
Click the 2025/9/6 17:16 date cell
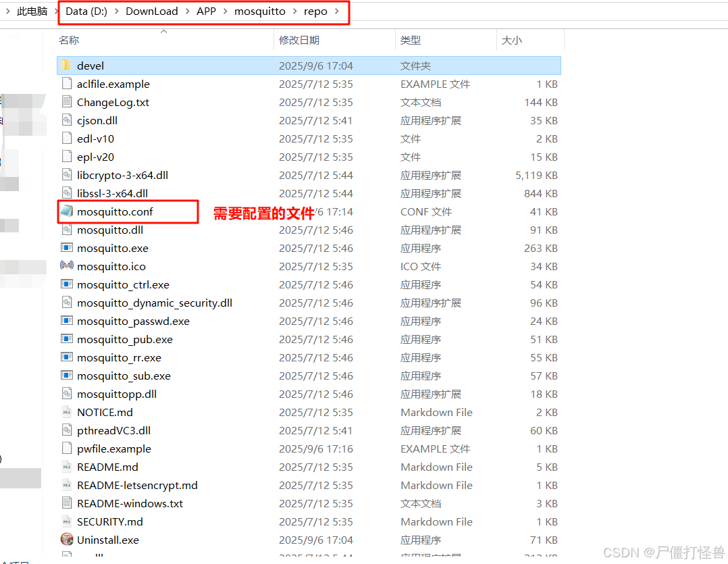316,449
